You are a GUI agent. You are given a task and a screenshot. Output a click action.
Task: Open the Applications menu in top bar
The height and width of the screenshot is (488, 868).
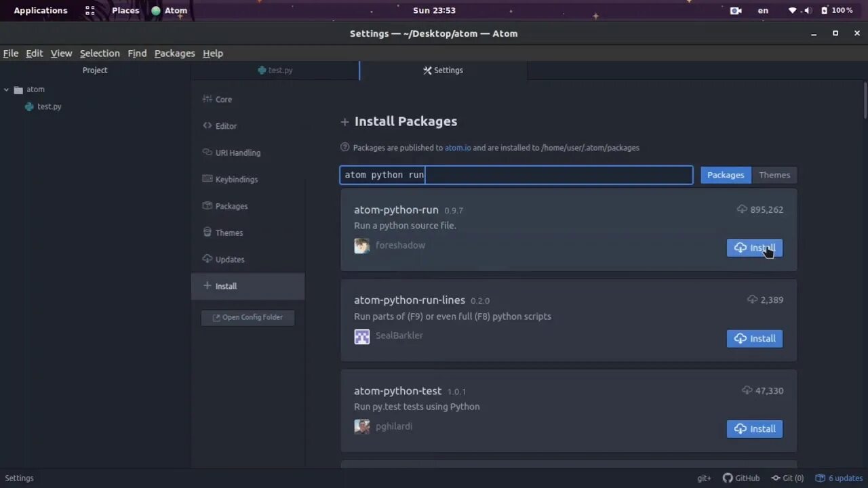[41, 10]
